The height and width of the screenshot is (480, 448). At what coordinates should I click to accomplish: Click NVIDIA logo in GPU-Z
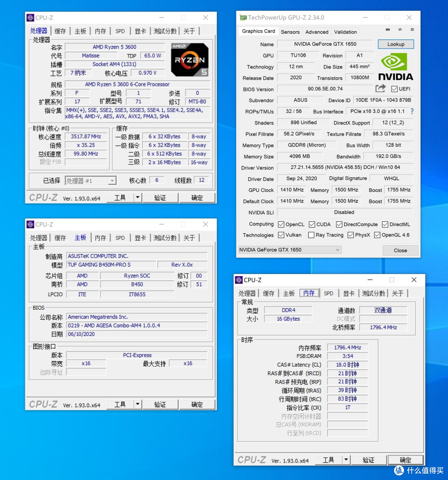pyautogui.click(x=396, y=67)
